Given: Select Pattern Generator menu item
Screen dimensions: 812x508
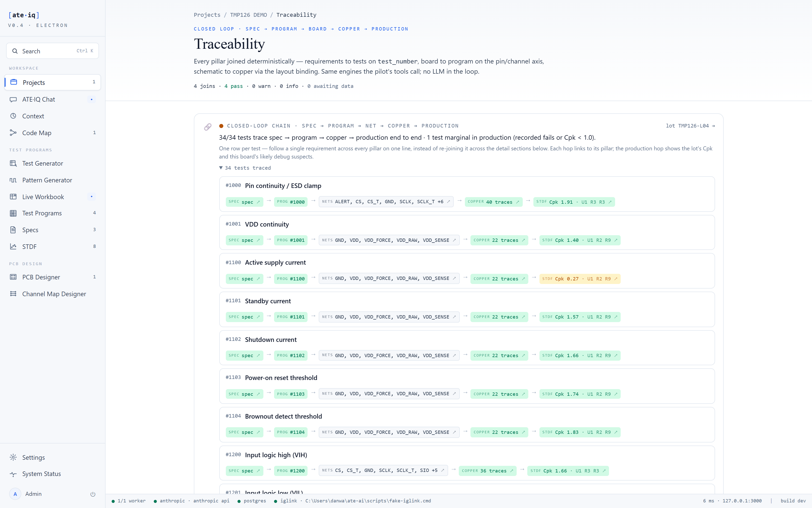Looking at the screenshot, I should pyautogui.click(x=53, y=180).
